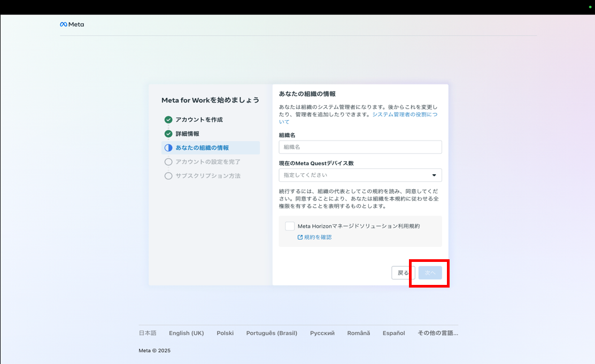Click the 現在のMeta Questデバイス数 label
595x364 pixels.
coord(316,163)
